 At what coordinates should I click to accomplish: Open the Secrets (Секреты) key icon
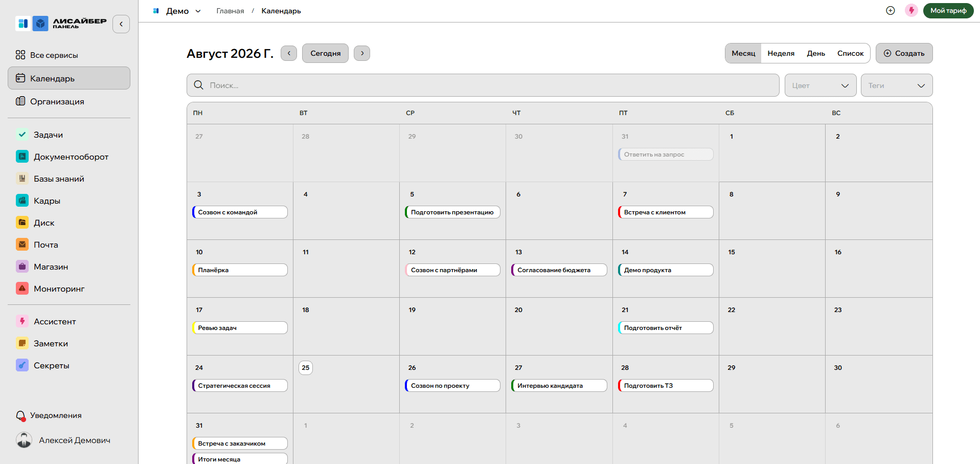22,365
